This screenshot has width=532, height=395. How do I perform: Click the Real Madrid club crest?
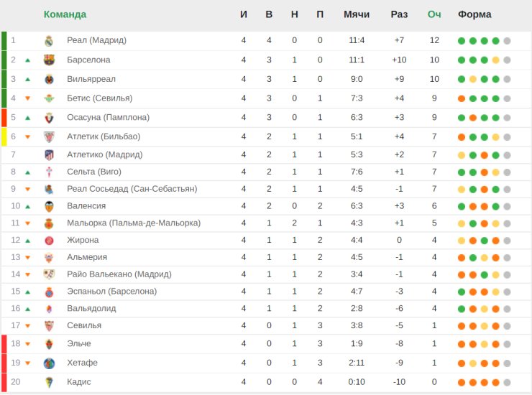click(49, 40)
